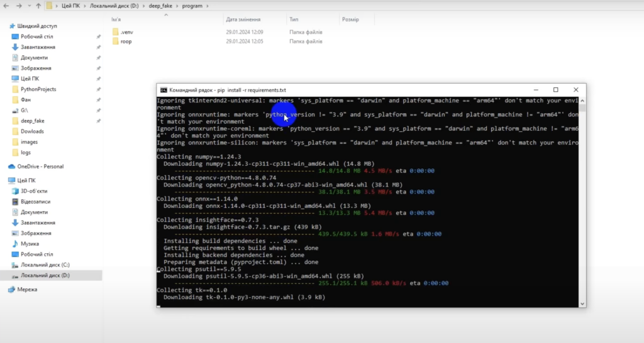Open pinned 'Документи' with pin icon
Image resolution: width=644 pixels, height=343 pixels.
tap(34, 58)
